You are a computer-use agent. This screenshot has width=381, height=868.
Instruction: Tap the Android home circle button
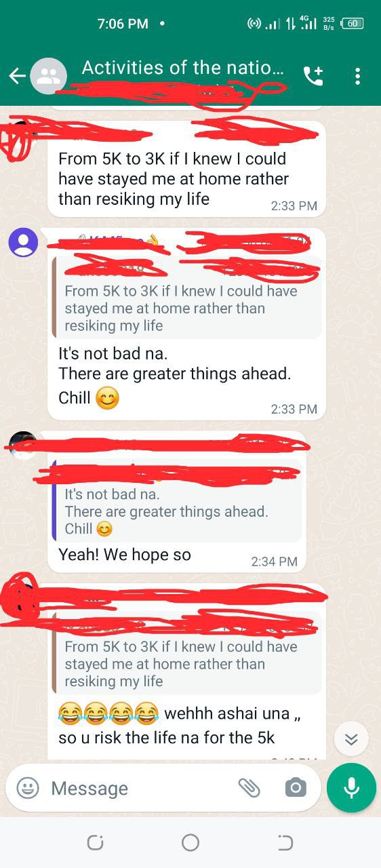click(190, 842)
